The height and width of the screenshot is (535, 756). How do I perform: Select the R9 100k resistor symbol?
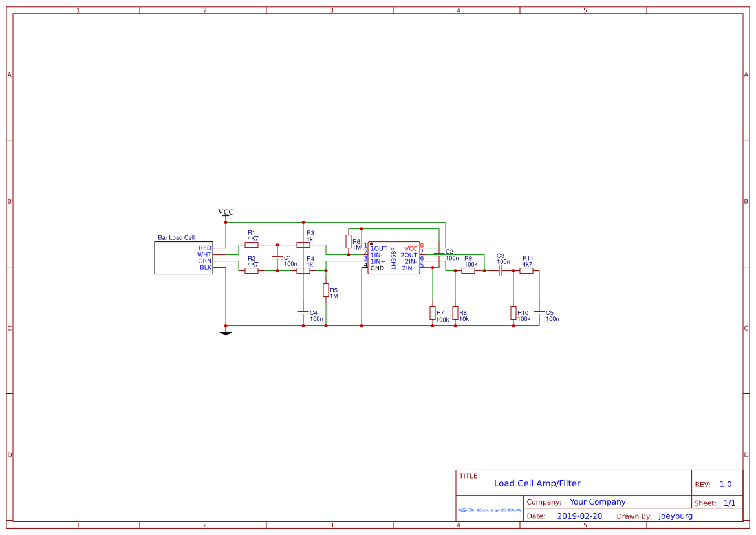pyautogui.click(x=469, y=271)
